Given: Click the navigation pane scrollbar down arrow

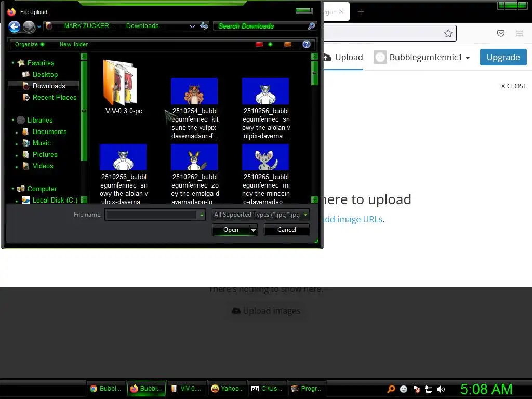Looking at the screenshot, I should click(x=84, y=199).
